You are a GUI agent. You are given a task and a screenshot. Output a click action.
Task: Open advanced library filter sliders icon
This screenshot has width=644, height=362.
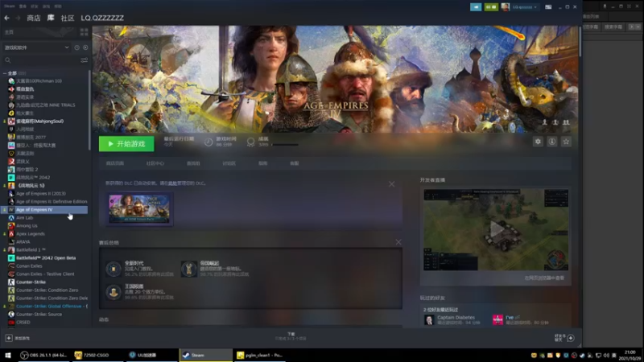(85, 60)
